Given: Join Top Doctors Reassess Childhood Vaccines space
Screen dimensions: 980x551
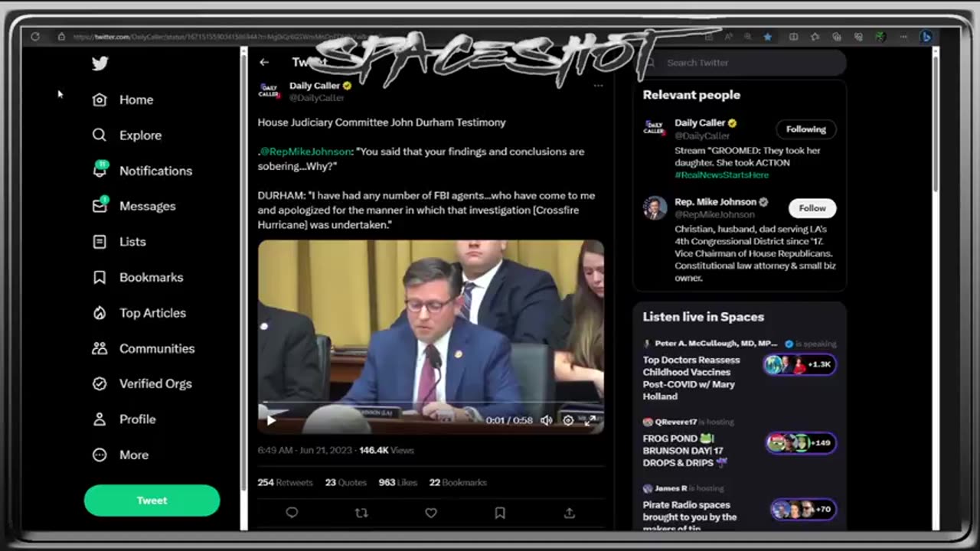Looking at the screenshot, I should [x=740, y=371].
